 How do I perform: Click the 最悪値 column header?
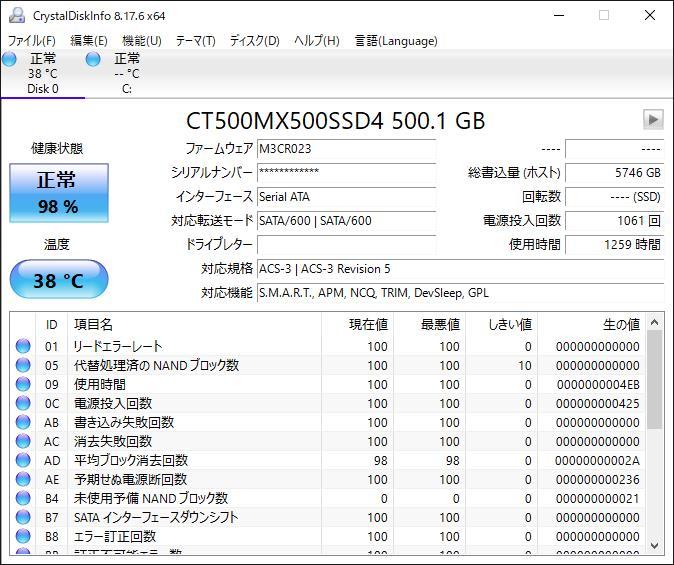[x=429, y=324]
